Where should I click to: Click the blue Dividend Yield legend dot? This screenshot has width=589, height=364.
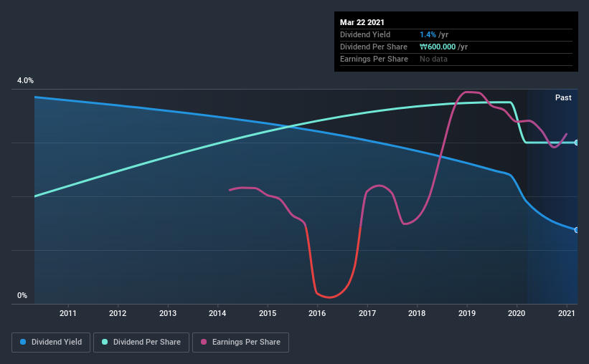point(23,342)
